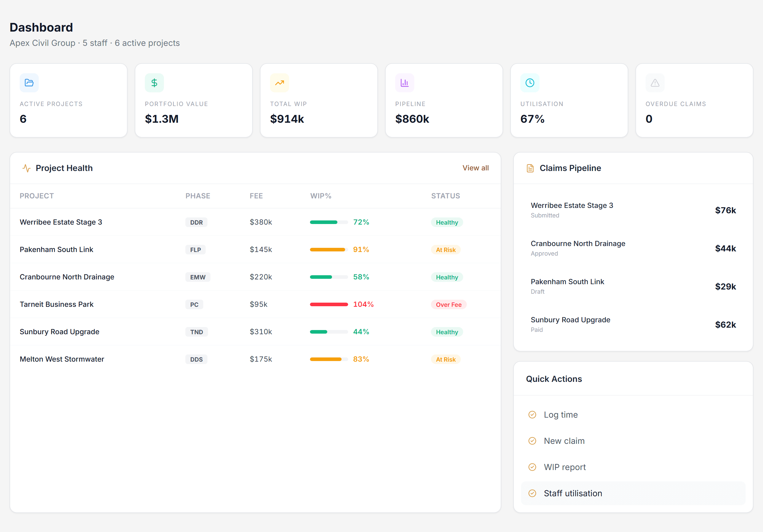Screen dimensions: 763x532
Task: Open Werribee Estate Stage 3 claim in Claims Pipeline
Action: coord(633,210)
